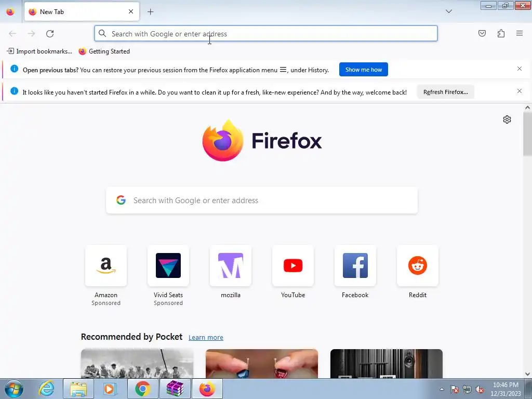Click the Refresh Firefox button
The image size is (532, 399).
point(445,92)
